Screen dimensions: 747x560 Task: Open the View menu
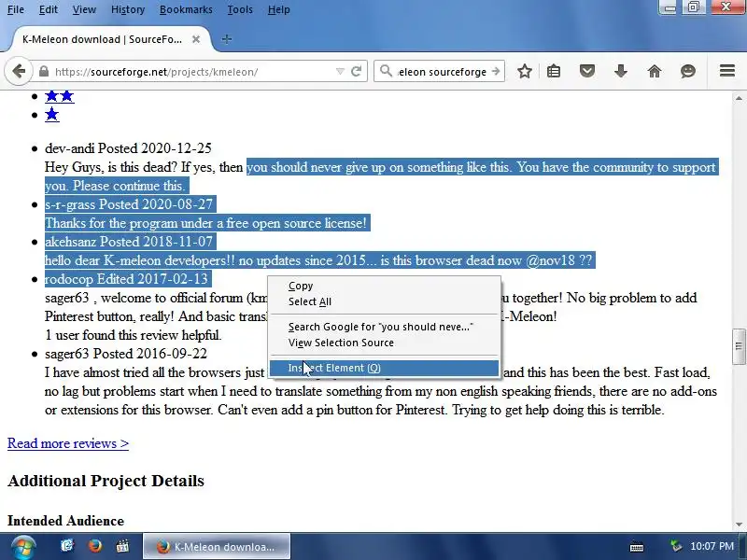(x=84, y=9)
